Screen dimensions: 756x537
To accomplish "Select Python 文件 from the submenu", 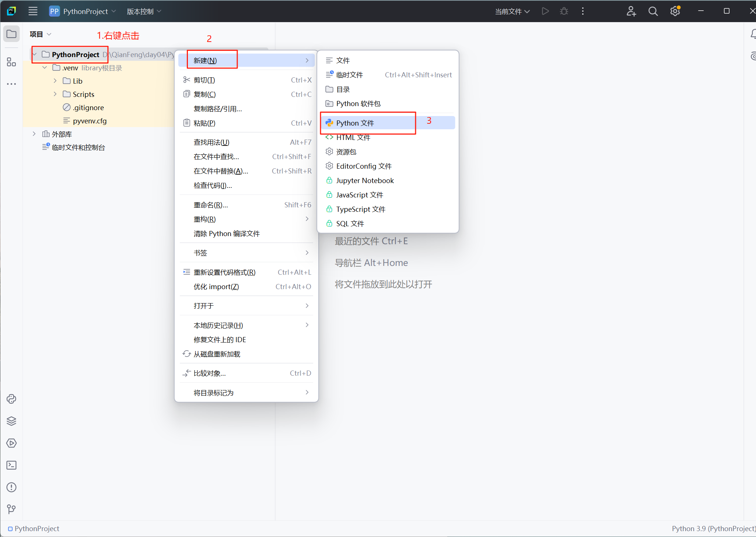I will (355, 123).
